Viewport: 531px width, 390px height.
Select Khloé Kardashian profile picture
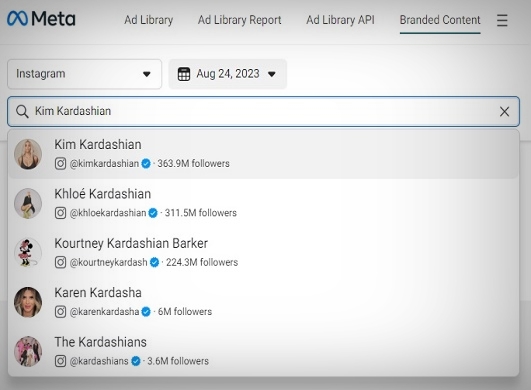click(x=28, y=203)
